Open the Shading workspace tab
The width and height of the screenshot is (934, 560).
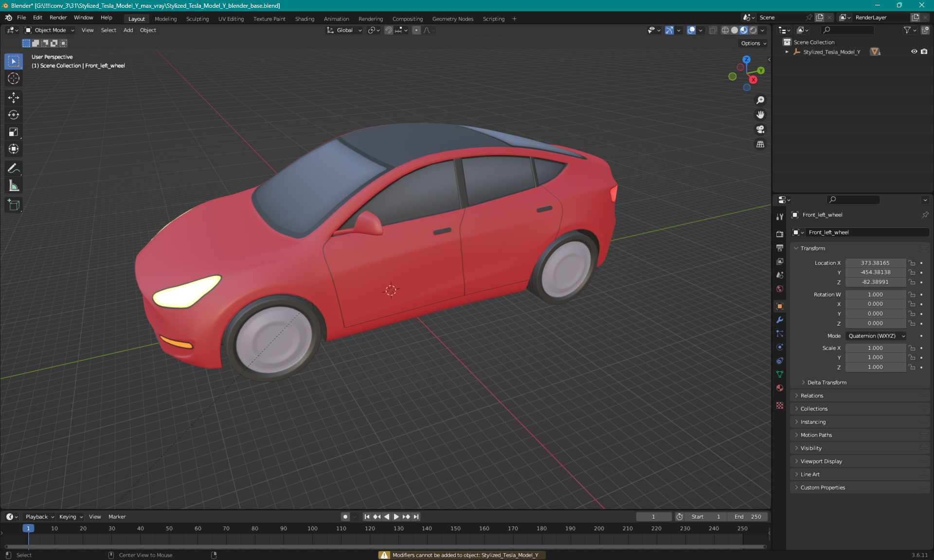[x=304, y=18]
